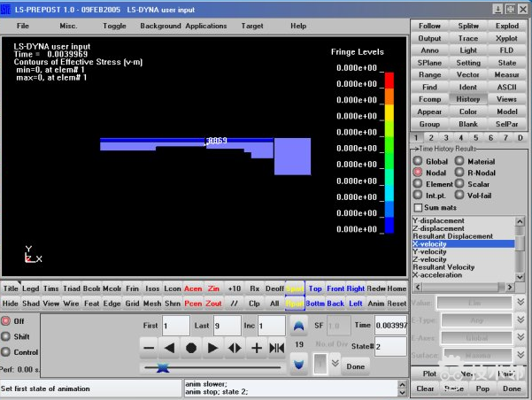532x400 pixels.
Task: Stop animation with the round stop button
Action: pos(191,348)
